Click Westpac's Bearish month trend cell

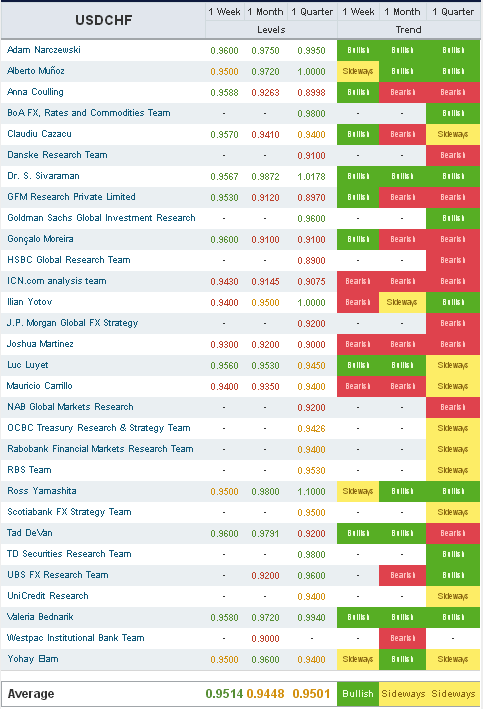(402, 638)
